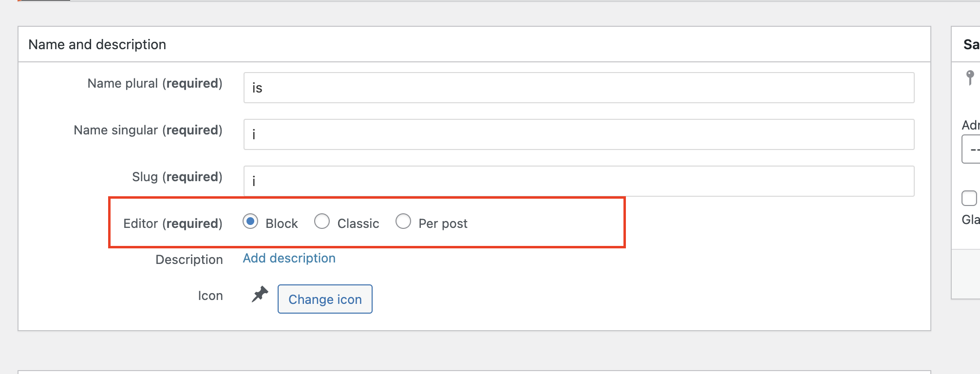Image resolution: width=980 pixels, height=374 pixels.
Task: Open the Add description link
Action: click(x=289, y=258)
